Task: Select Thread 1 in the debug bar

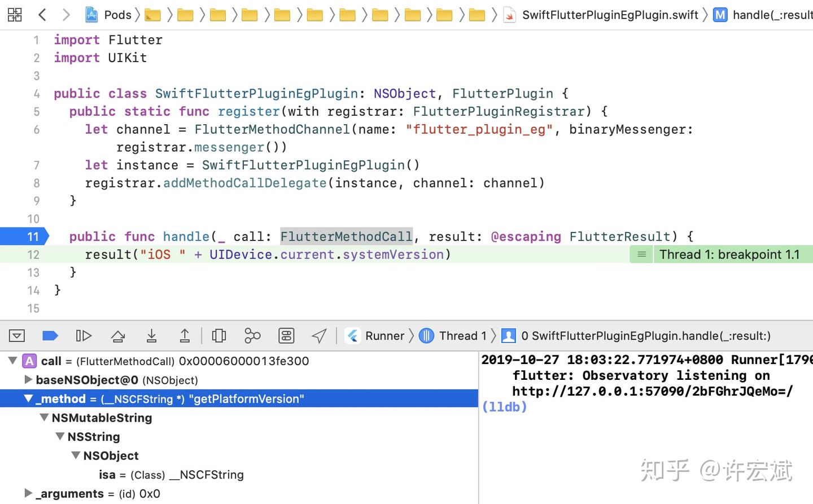Action: pyautogui.click(x=462, y=335)
